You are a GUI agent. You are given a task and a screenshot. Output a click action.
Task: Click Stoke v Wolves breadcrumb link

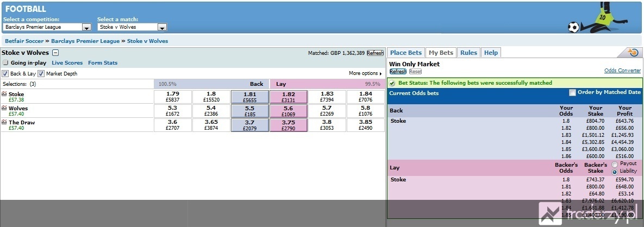(x=147, y=41)
